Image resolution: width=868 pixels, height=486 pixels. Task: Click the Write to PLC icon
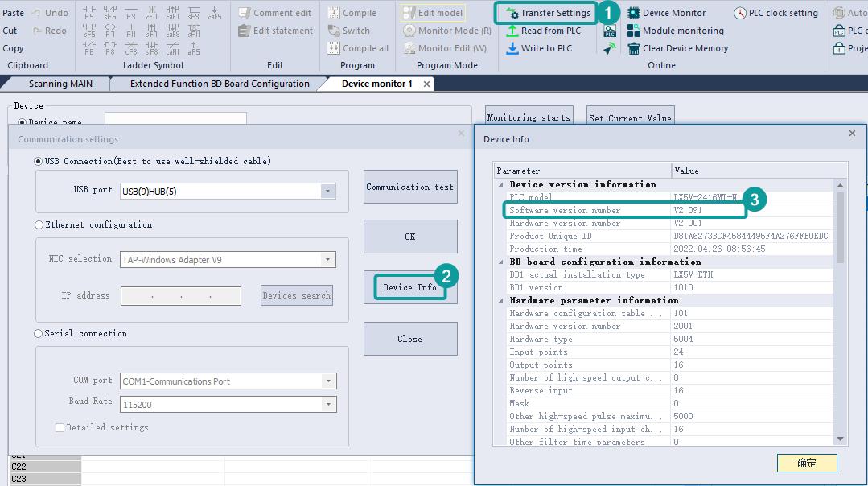click(512, 48)
